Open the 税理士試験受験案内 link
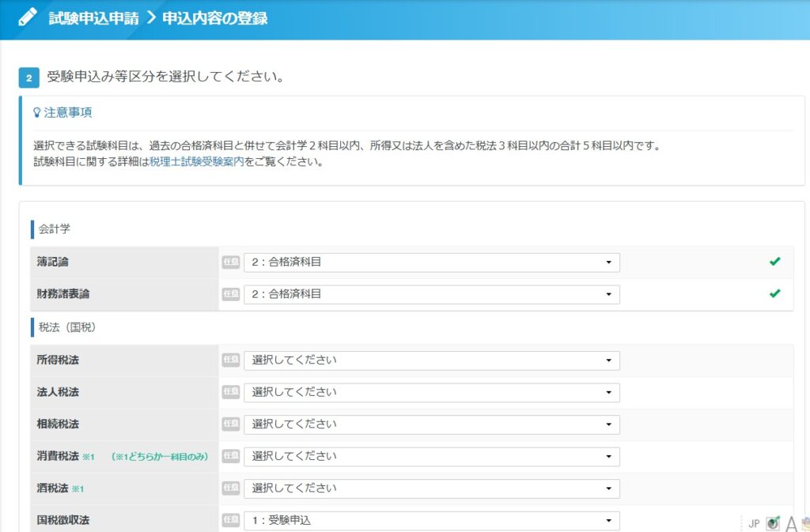 [x=196, y=162]
